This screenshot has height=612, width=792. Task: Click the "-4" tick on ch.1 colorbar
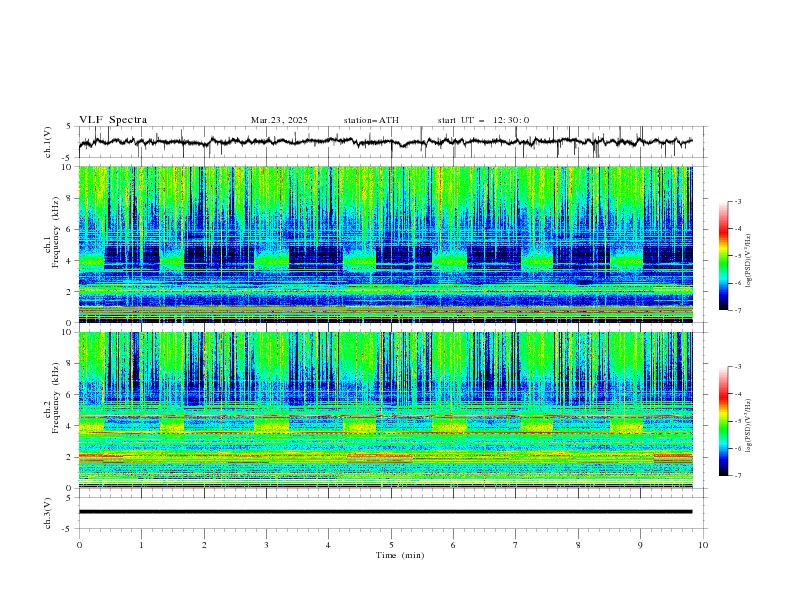click(x=738, y=229)
